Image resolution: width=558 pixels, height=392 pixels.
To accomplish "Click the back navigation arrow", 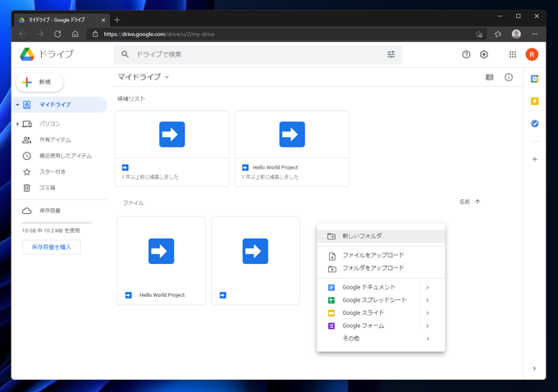I will [22, 34].
